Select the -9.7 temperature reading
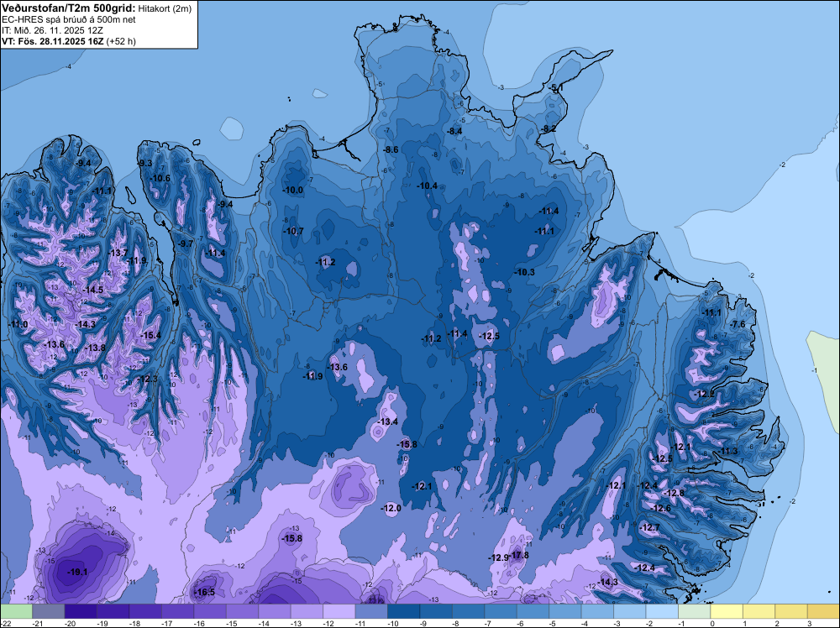The image size is (840, 628). [x=185, y=243]
